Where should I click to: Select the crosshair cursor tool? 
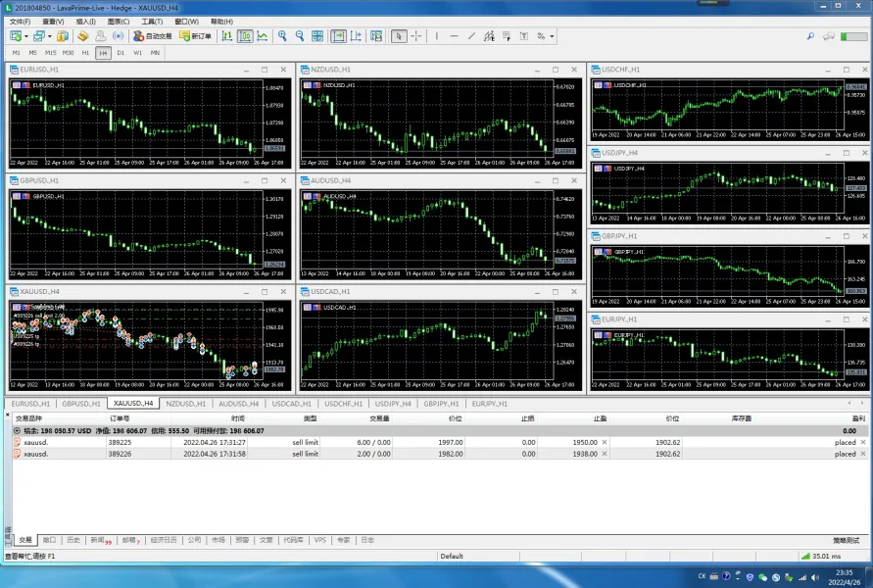pyautogui.click(x=416, y=36)
